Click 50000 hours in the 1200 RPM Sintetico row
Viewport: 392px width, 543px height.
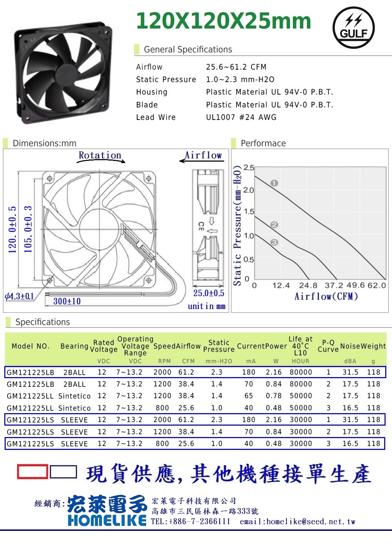[301, 396]
